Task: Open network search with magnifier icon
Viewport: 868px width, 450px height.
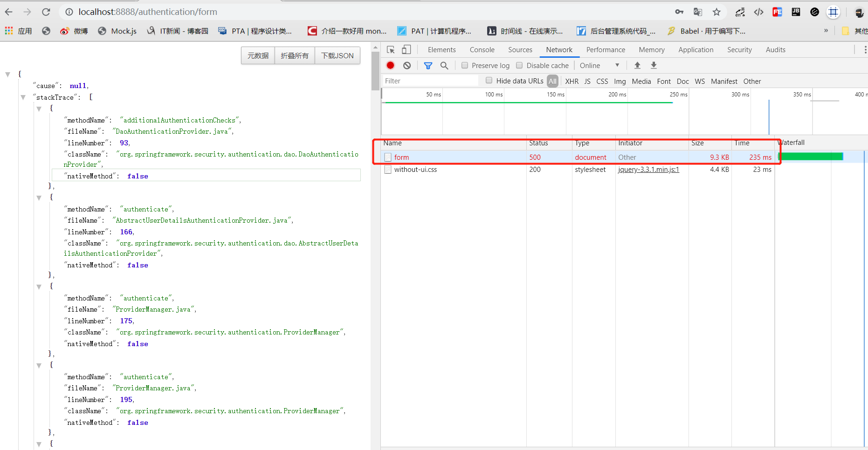Action: tap(444, 66)
